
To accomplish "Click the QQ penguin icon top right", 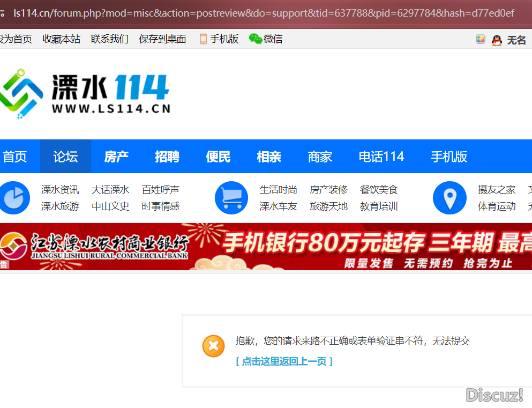I will point(497,39).
